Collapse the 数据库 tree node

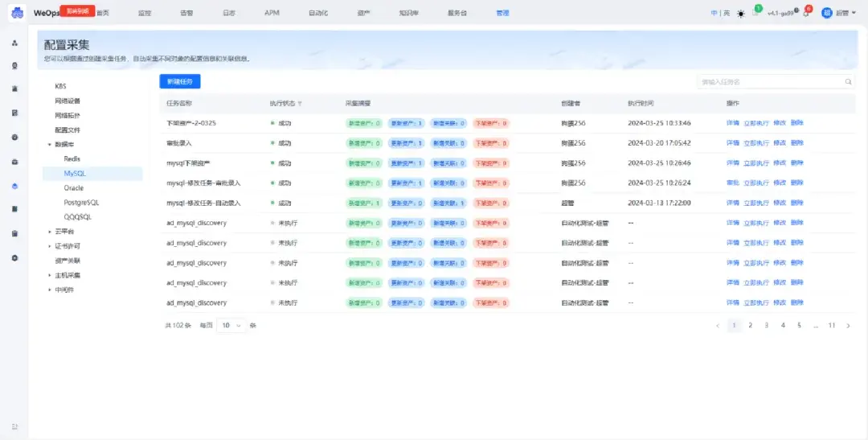point(49,145)
